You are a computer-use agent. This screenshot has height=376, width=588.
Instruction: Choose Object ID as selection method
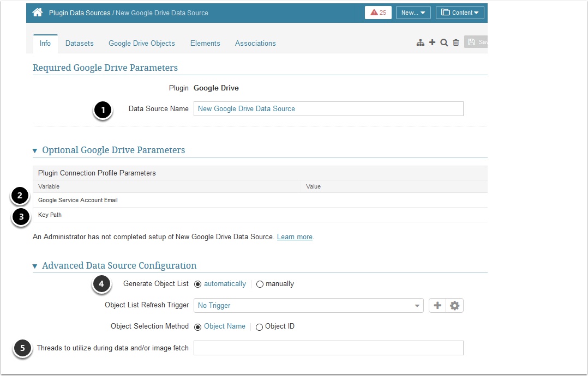click(x=260, y=327)
